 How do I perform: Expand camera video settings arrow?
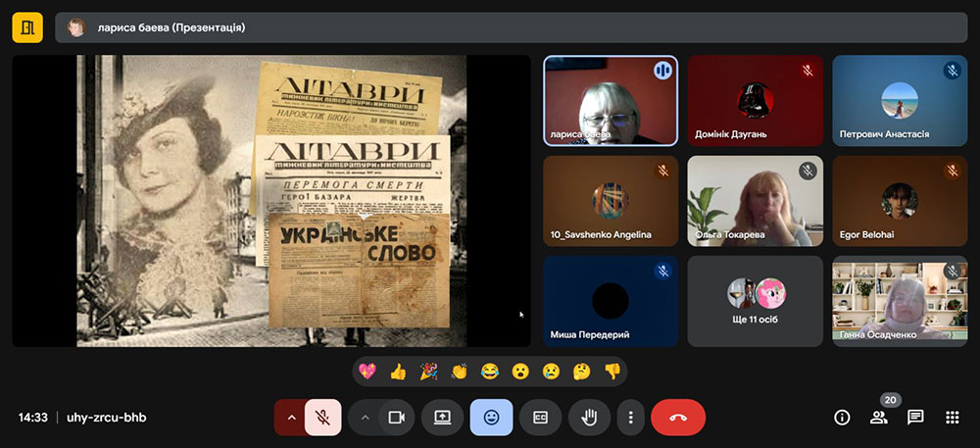tap(365, 418)
